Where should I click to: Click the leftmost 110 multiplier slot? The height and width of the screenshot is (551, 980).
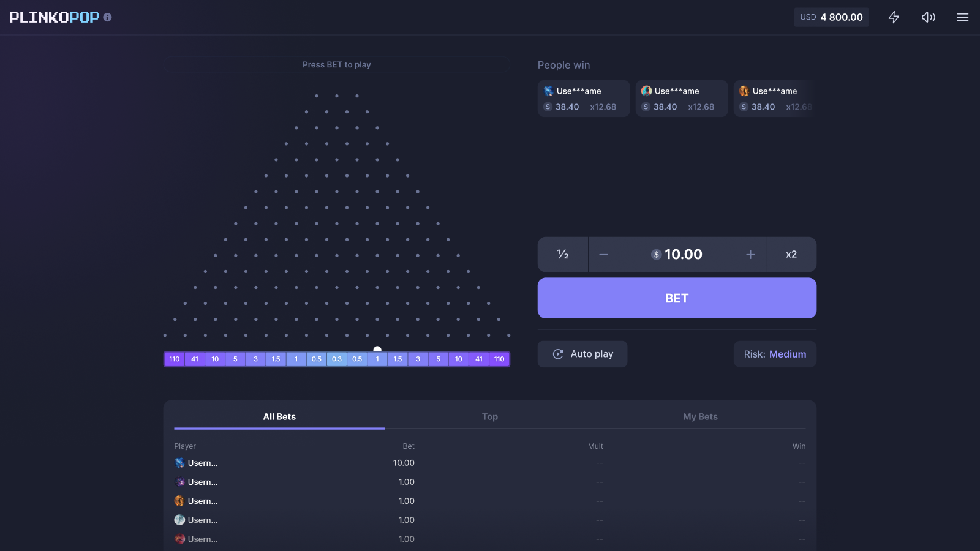pyautogui.click(x=175, y=359)
